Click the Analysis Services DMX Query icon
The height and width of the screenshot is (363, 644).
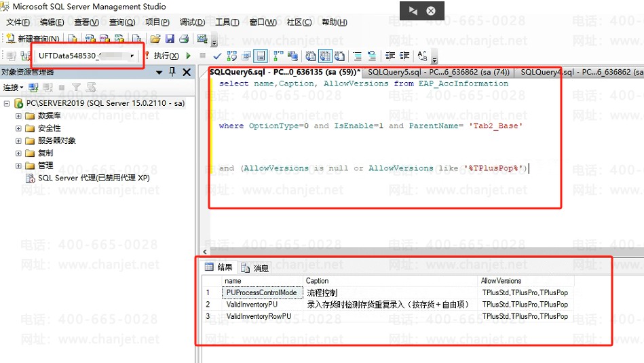(105, 39)
